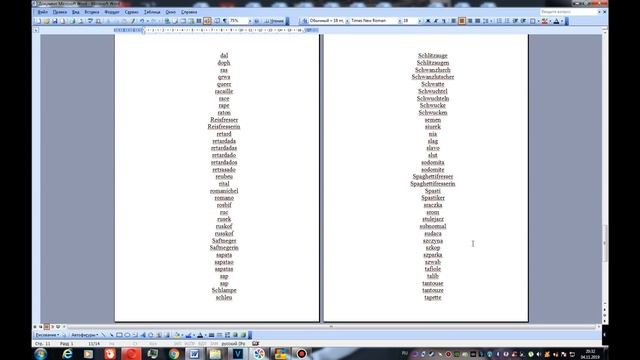The image size is (640, 360).
Task: Increase paragraph indent
Action: pyautogui.click(x=524, y=21)
